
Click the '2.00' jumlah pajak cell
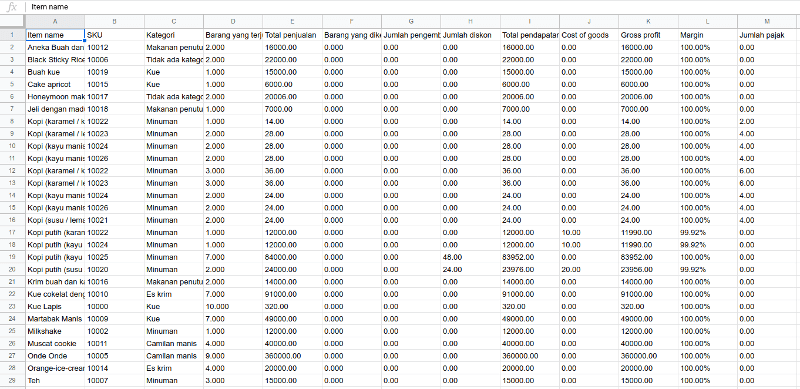[x=767, y=121]
